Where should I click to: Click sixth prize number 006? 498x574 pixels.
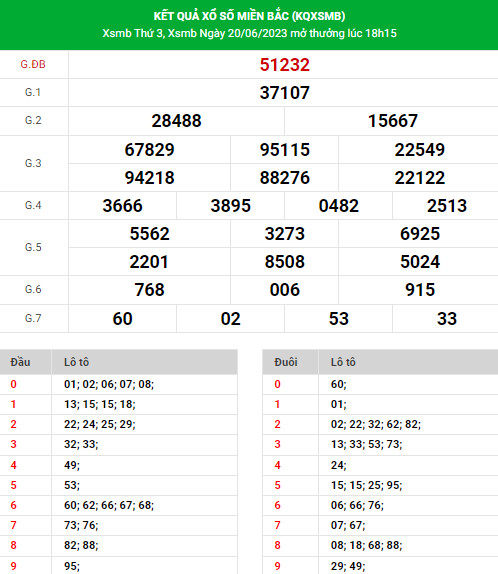point(285,290)
